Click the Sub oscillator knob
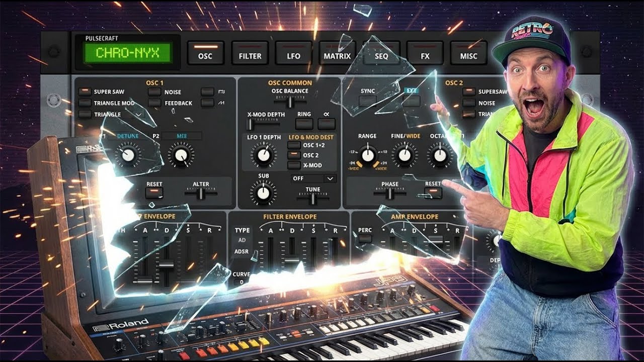The image size is (644, 362). 263,193
